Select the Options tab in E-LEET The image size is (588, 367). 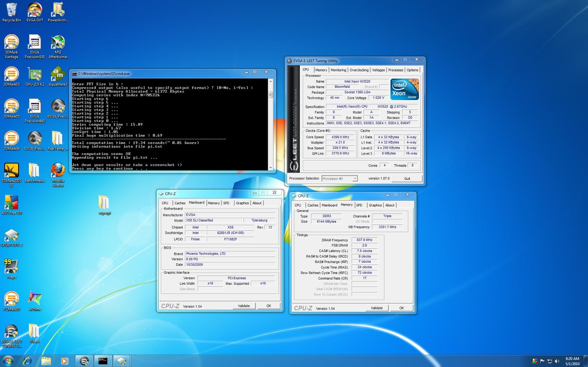(x=412, y=70)
